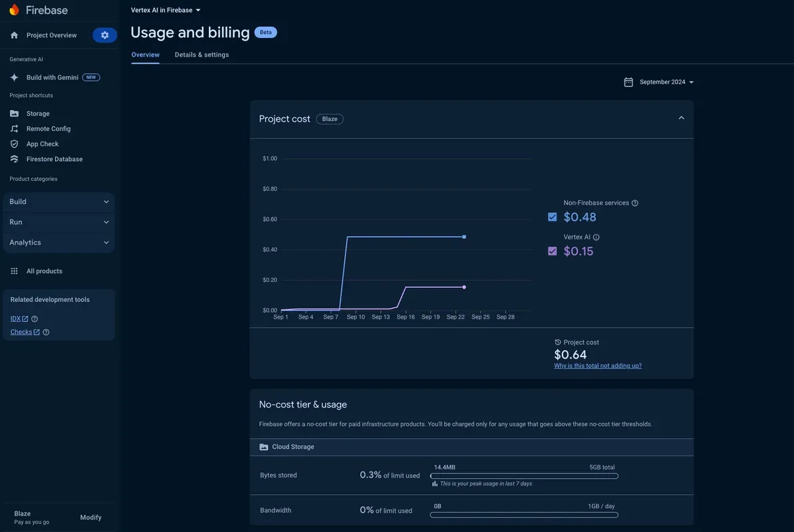794x532 pixels.
Task: Expand the Run category
Action: (x=59, y=221)
